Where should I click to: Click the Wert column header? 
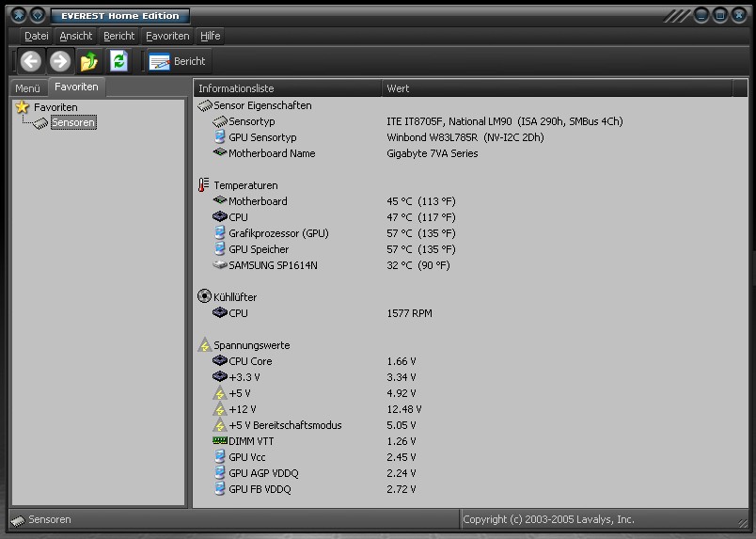(557, 88)
